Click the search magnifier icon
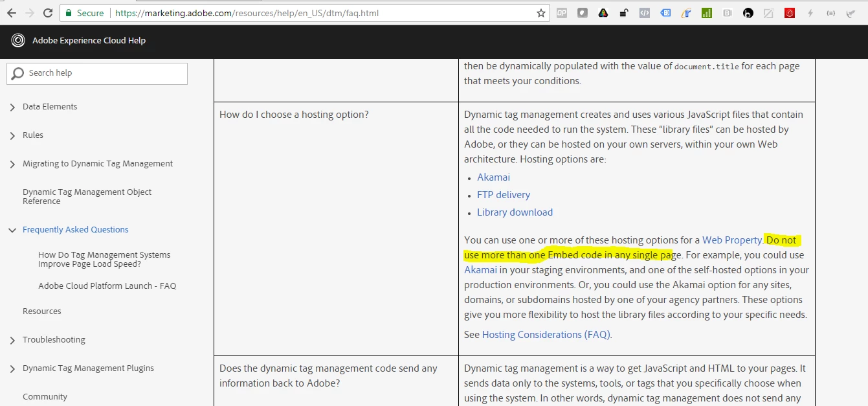This screenshot has width=868, height=406. click(x=18, y=73)
